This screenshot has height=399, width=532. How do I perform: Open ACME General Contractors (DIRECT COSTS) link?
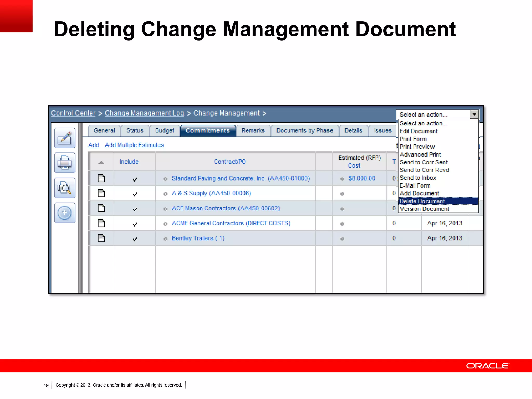[231, 223]
